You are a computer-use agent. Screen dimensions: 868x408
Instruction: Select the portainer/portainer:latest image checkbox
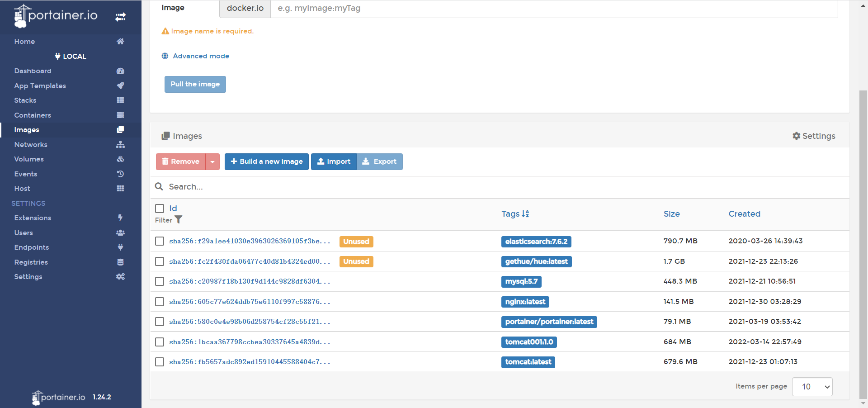point(160,322)
